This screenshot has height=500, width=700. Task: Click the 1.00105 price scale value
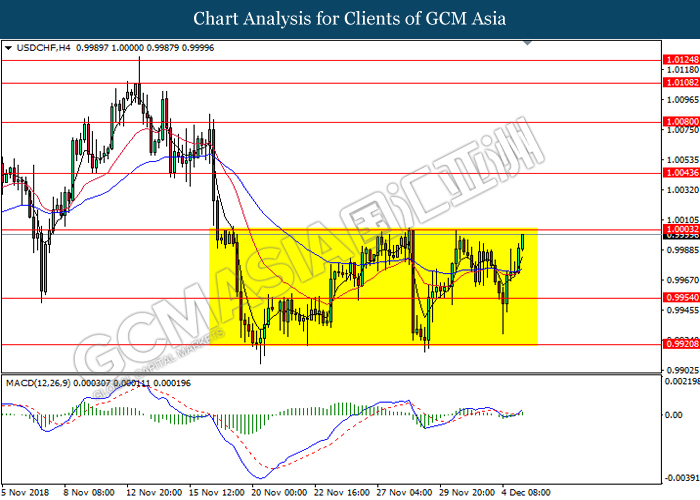point(683,220)
